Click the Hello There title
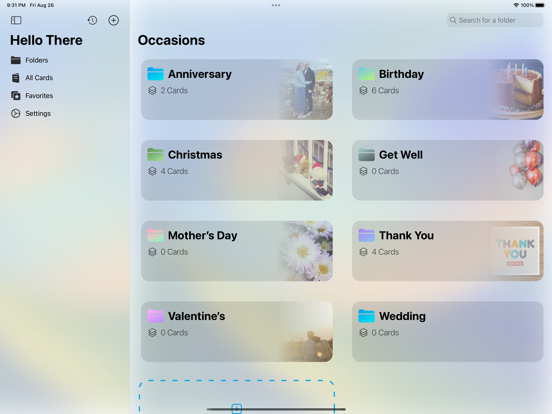The width and height of the screenshot is (552, 414). click(x=46, y=40)
